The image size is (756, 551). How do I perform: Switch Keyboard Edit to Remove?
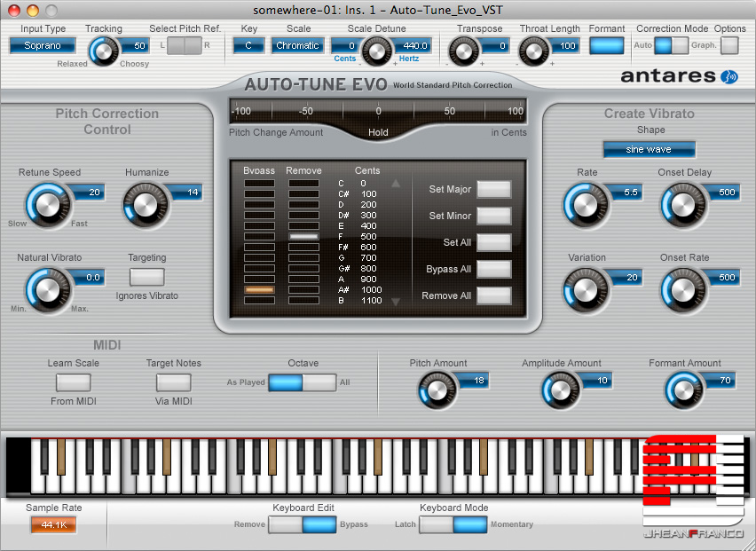point(286,524)
